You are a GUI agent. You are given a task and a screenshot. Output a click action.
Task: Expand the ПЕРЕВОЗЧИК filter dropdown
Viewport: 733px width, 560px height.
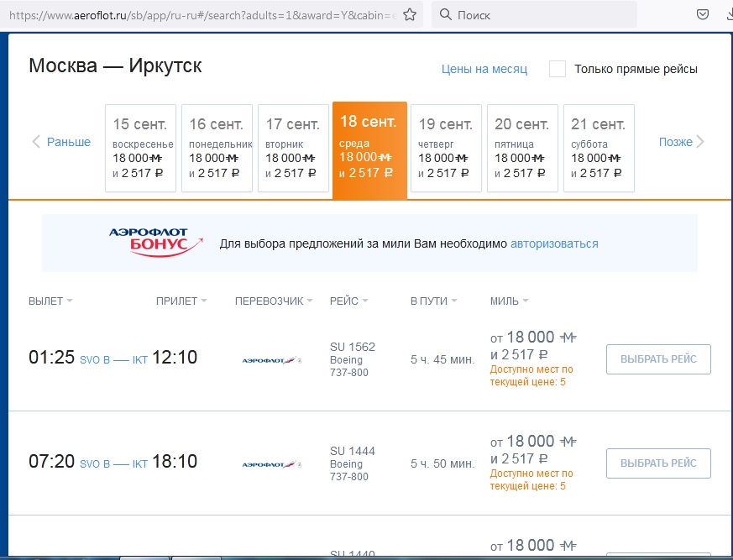274,301
